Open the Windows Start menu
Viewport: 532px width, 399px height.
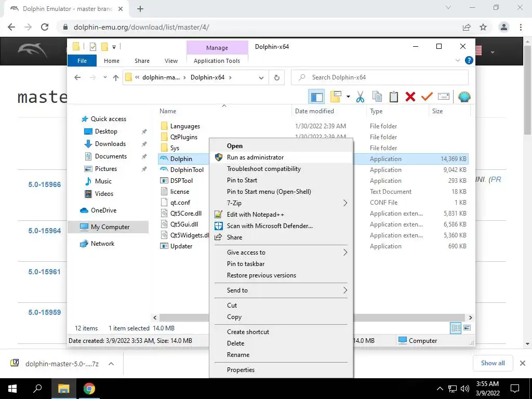(x=12, y=389)
